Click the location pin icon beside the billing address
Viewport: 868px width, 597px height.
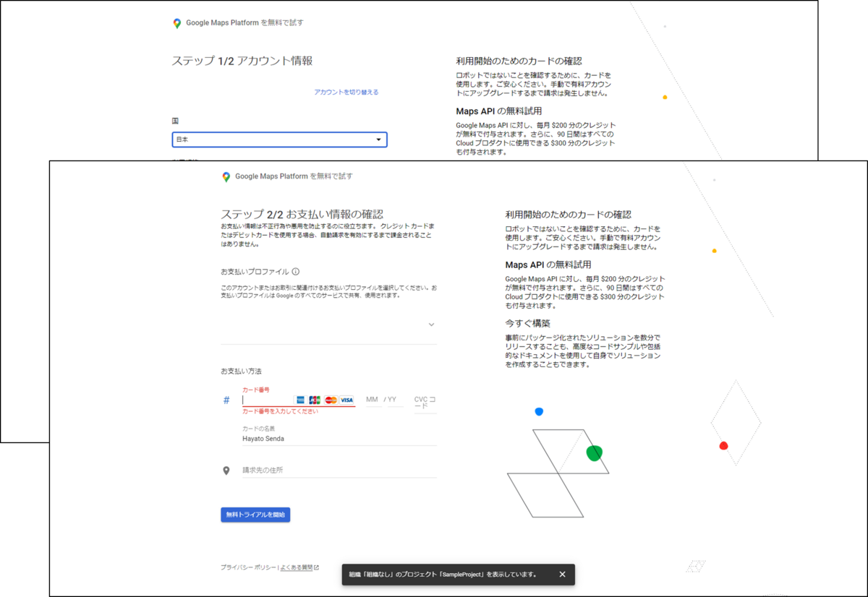point(226,471)
